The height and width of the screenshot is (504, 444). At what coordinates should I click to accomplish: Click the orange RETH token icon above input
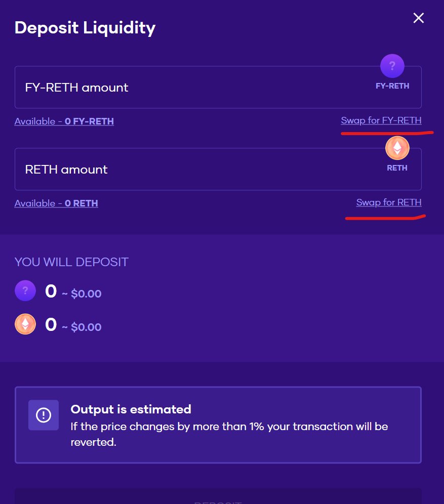click(397, 148)
